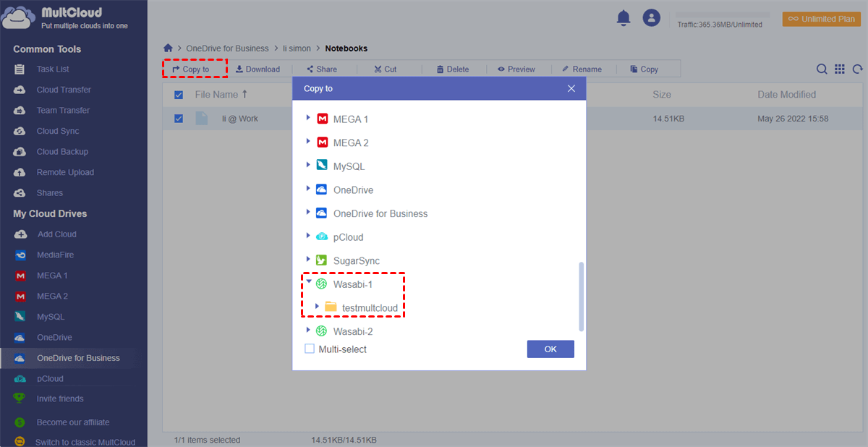Click the testmultcloud folder icon
The image size is (868, 447).
click(331, 307)
